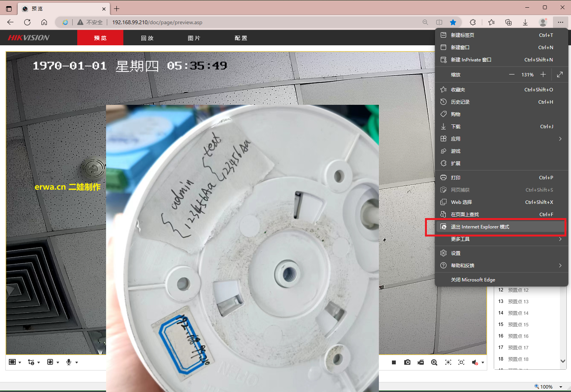Open 购物 shopping menu entry
Screen dimensions: 571x392
pos(501,114)
